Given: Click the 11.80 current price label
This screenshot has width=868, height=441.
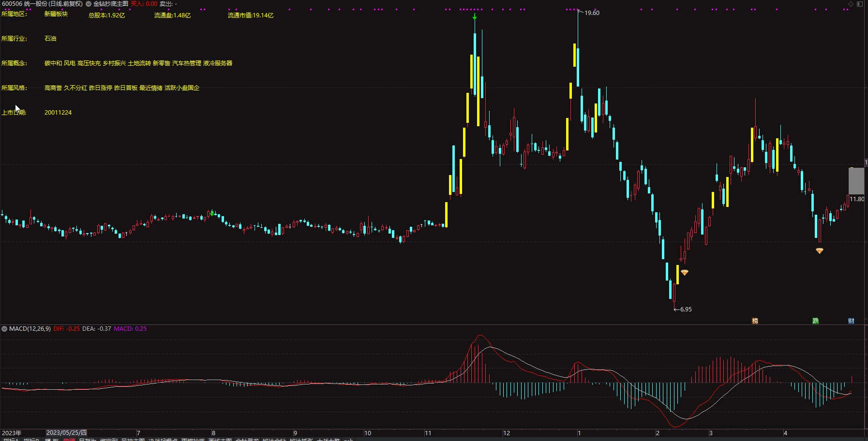Looking at the screenshot, I should [x=857, y=199].
